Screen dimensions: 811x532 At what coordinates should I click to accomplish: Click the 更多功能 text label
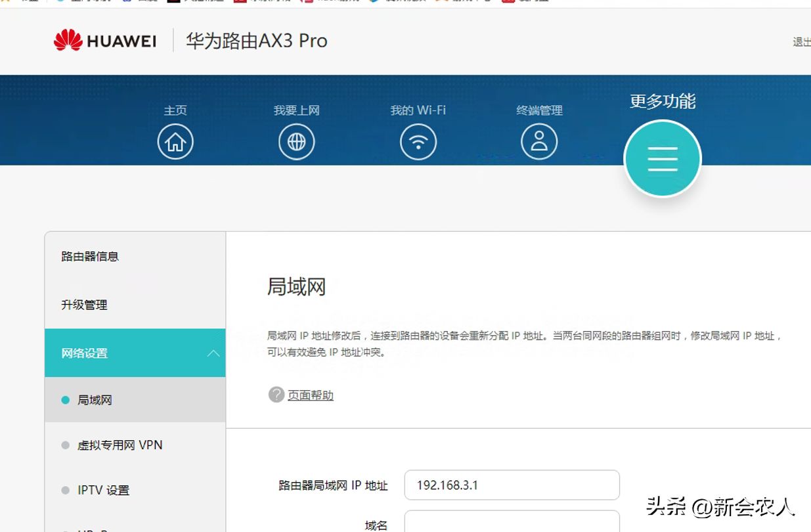[x=663, y=101]
